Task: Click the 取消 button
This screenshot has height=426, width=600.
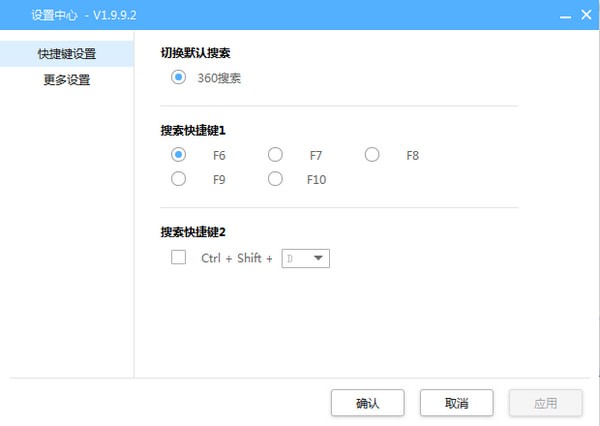Action: click(x=457, y=403)
